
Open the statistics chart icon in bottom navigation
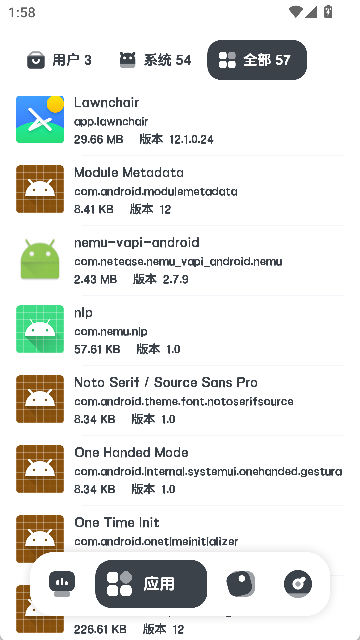62,584
